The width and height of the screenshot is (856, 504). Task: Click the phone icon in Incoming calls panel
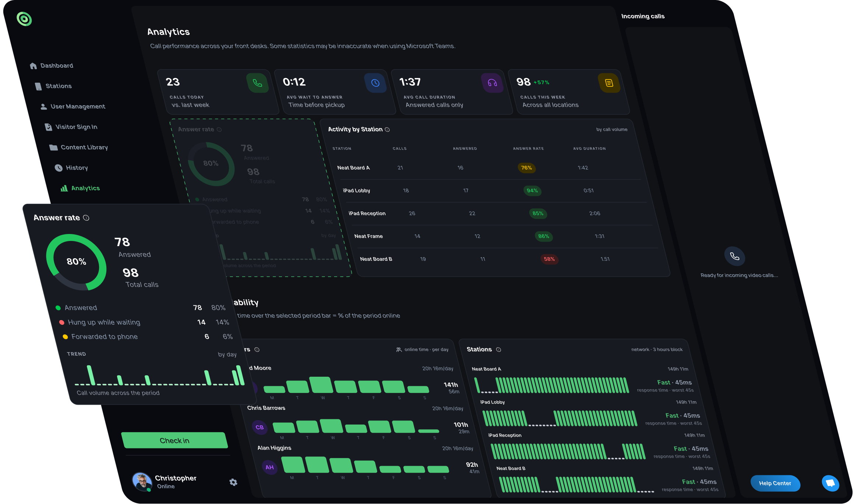click(x=735, y=256)
